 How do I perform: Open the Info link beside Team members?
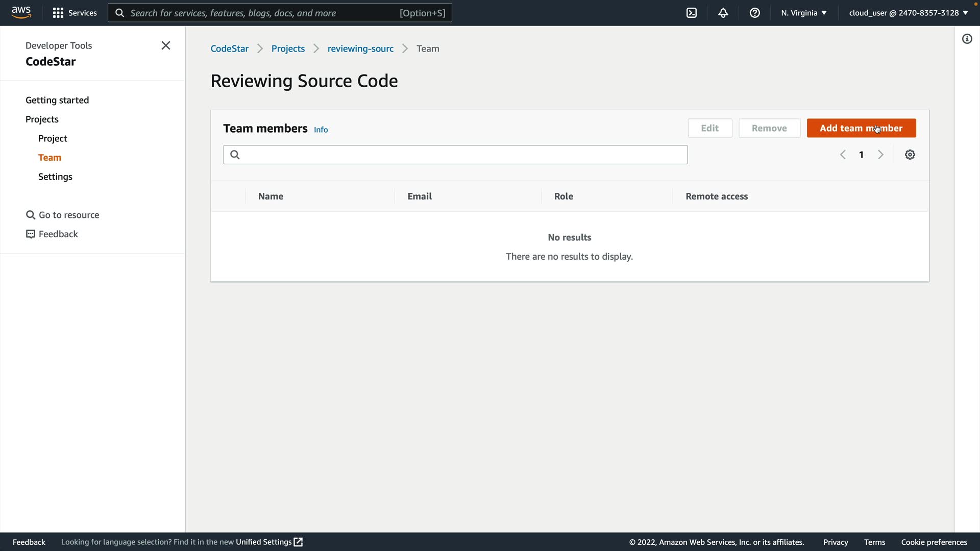click(321, 130)
